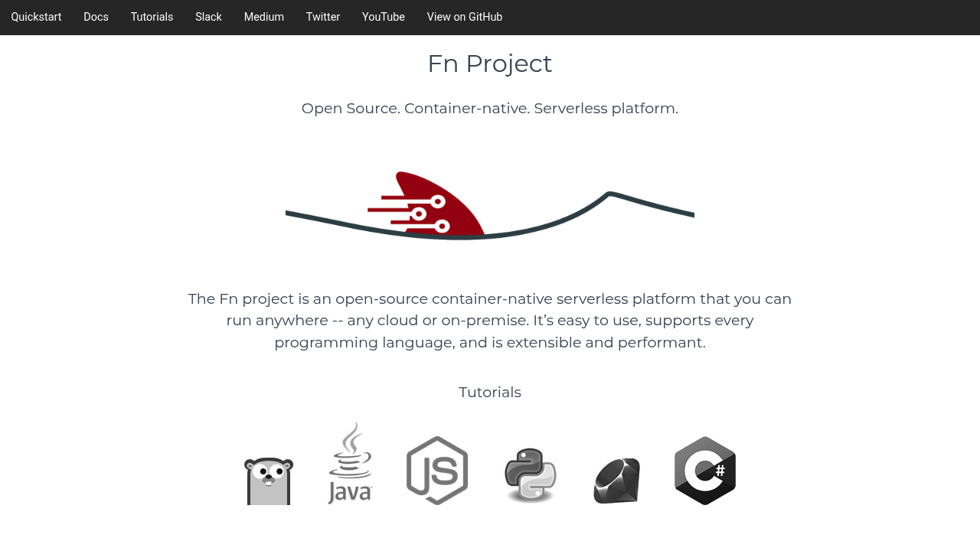This screenshot has width=980, height=551.
Task: Open the Python tutorial icon
Action: pyautogui.click(x=531, y=475)
